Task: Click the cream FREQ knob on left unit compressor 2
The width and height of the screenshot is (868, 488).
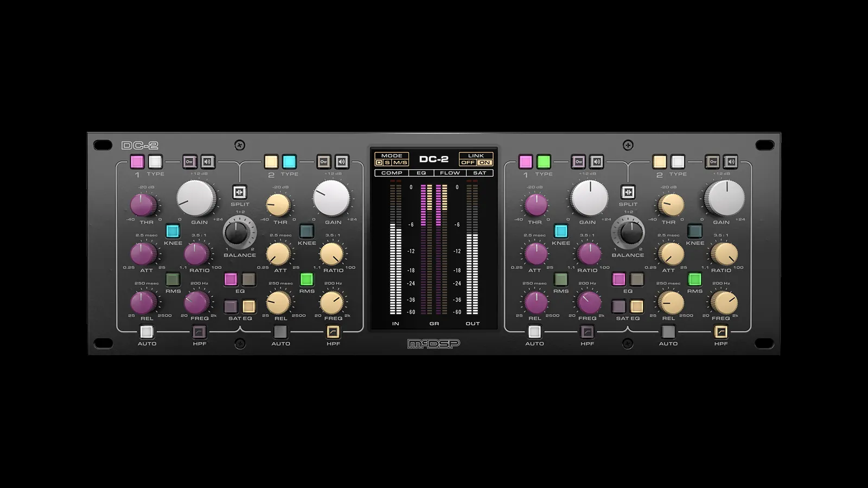Action: tap(332, 303)
